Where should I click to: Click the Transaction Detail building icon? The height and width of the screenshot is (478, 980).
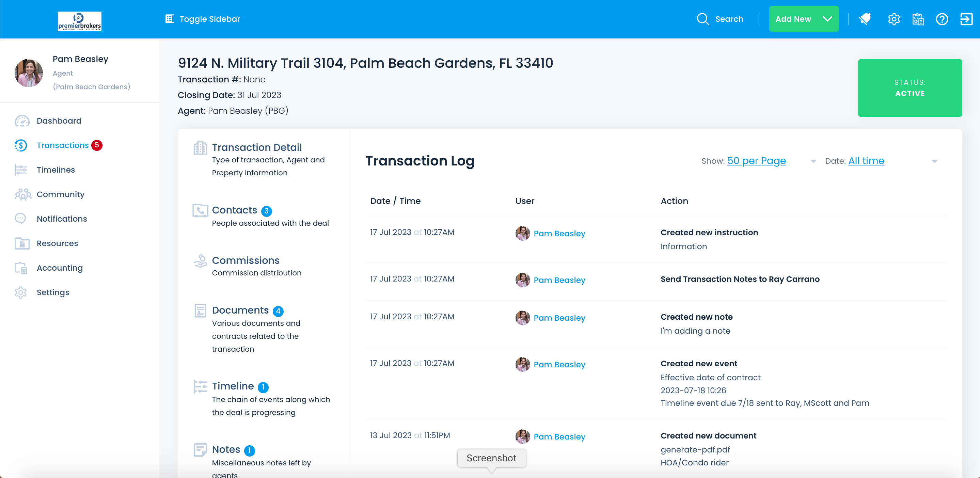[200, 147]
